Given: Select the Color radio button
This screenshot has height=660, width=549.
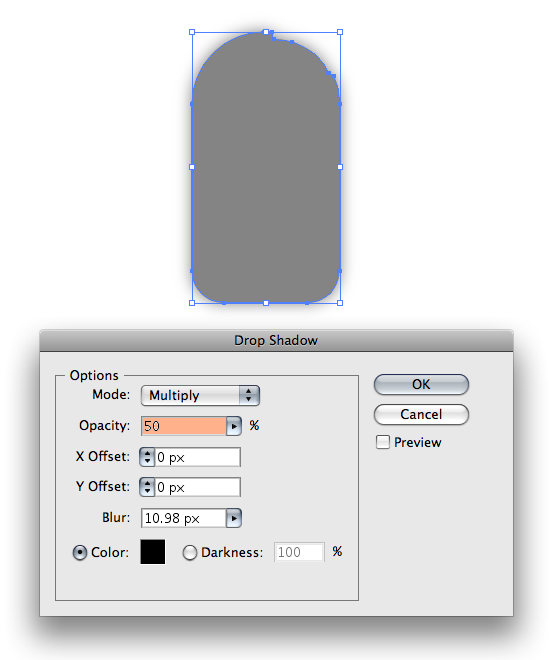Looking at the screenshot, I should [x=80, y=553].
